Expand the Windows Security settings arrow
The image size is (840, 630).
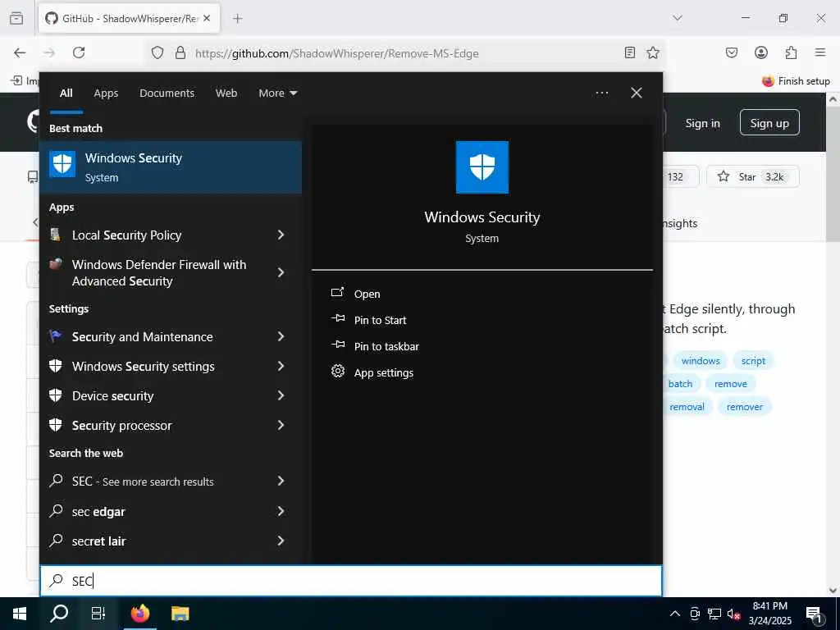[281, 366]
